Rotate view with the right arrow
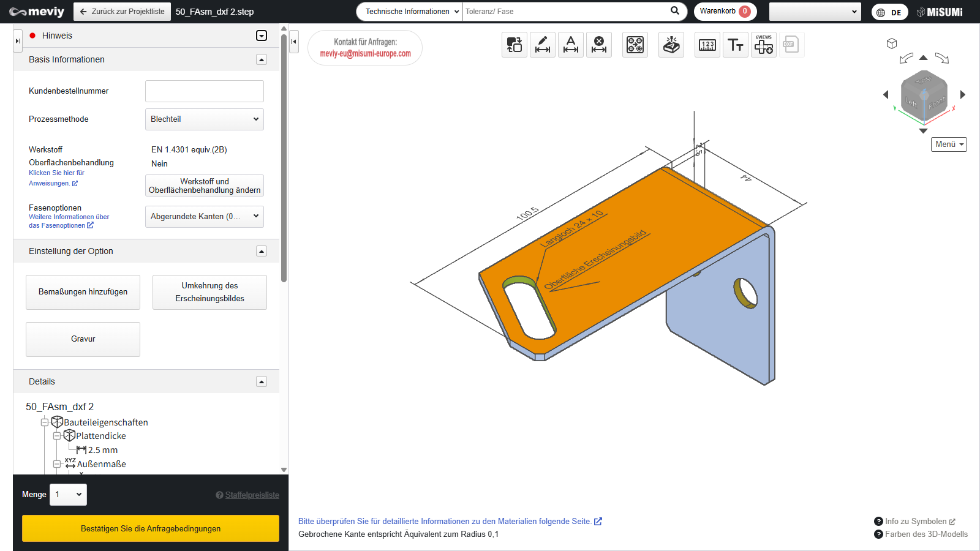The image size is (980, 551). (963, 94)
